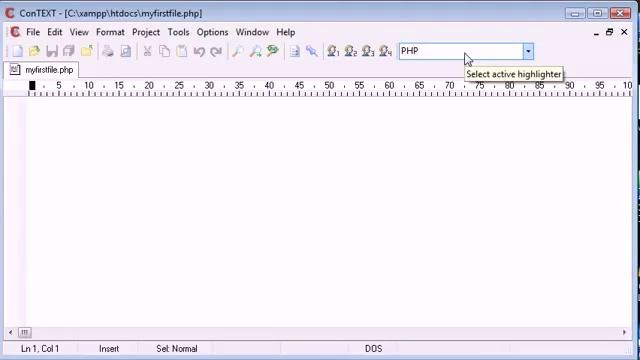
Task: Click the Open file folder icon
Action: 34,51
